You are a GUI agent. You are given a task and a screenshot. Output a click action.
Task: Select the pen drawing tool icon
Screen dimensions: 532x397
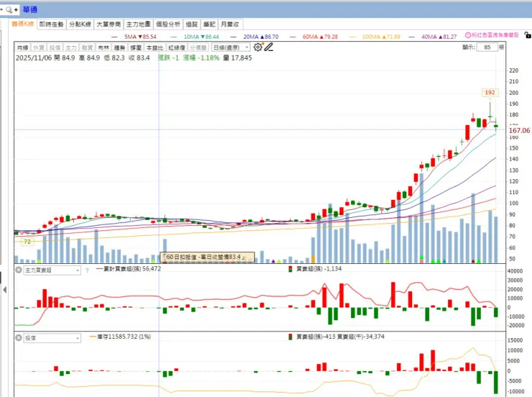click(x=269, y=47)
